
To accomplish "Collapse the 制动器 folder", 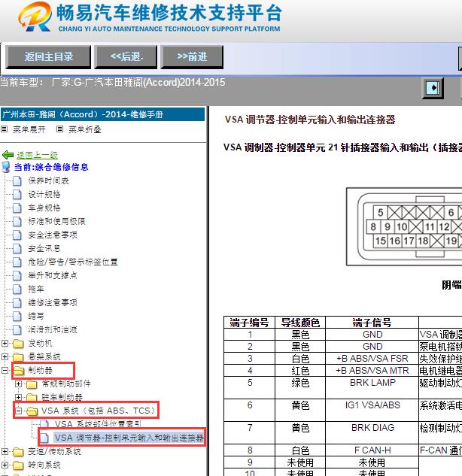I will click(5, 371).
